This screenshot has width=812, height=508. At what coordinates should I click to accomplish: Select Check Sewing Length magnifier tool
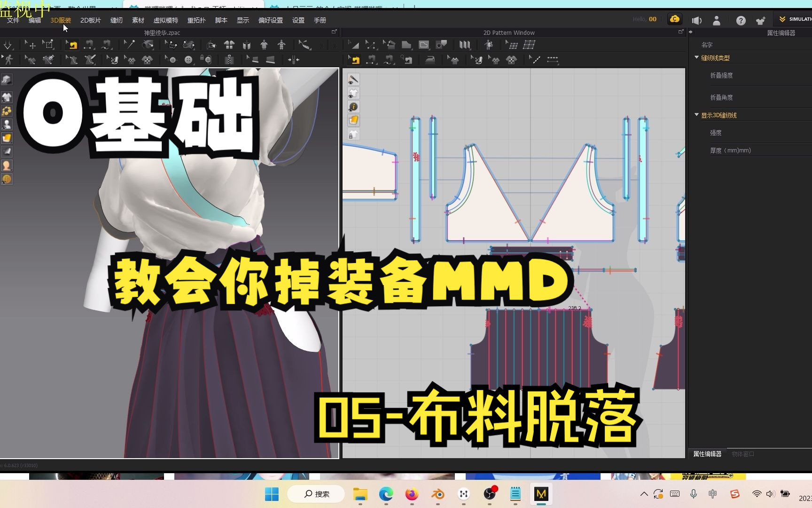pos(407,60)
